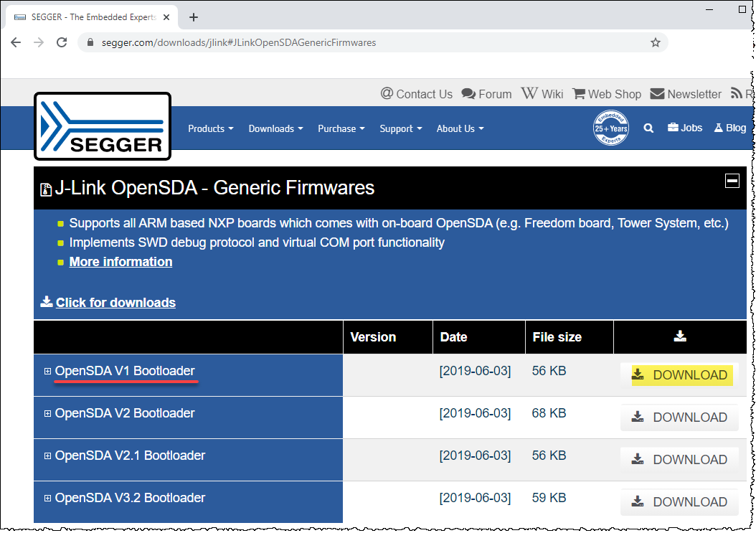The width and height of the screenshot is (756, 533).
Task: Open the Support dropdown menu
Action: [400, 128]
